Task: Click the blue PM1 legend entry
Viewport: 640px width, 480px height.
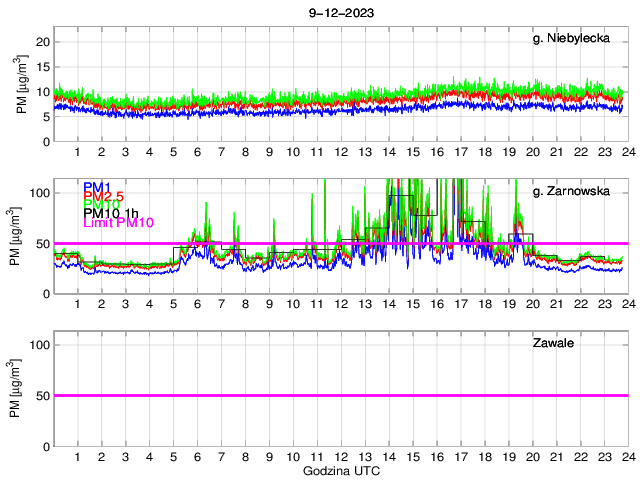Action: 98,187
